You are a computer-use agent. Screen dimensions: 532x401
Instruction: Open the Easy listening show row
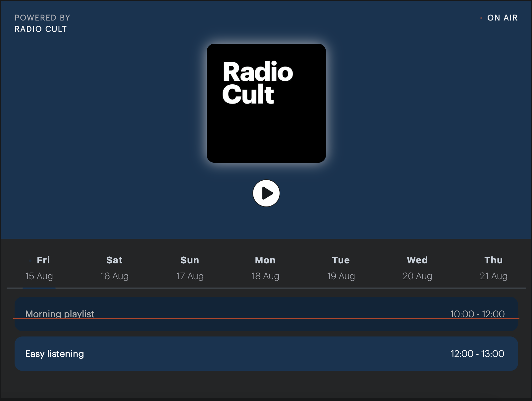266,354
